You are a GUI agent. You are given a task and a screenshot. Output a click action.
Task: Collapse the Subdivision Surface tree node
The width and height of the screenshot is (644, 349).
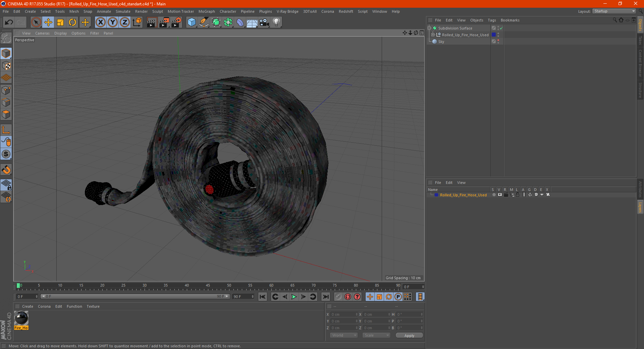(x=429, y=28)
